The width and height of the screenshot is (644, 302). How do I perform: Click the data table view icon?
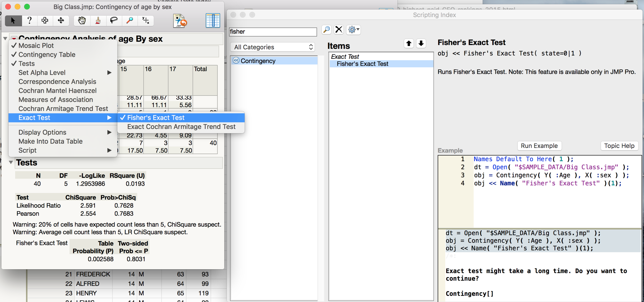coord(212,21)
